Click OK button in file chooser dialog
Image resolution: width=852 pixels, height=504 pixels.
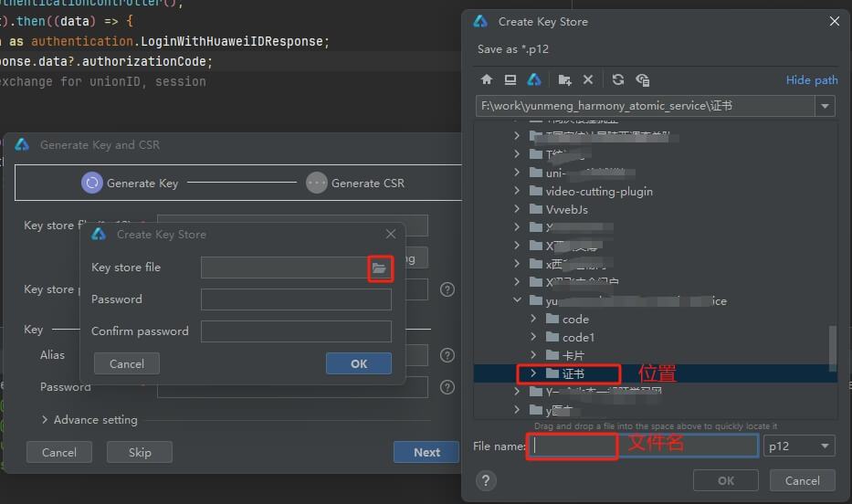(725, 480)
